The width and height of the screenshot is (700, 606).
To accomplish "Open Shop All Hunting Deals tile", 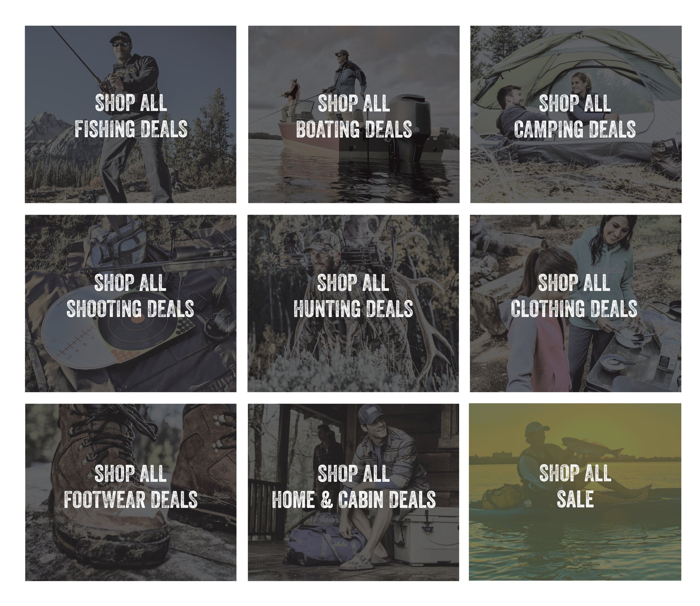I will coord(353,303).
